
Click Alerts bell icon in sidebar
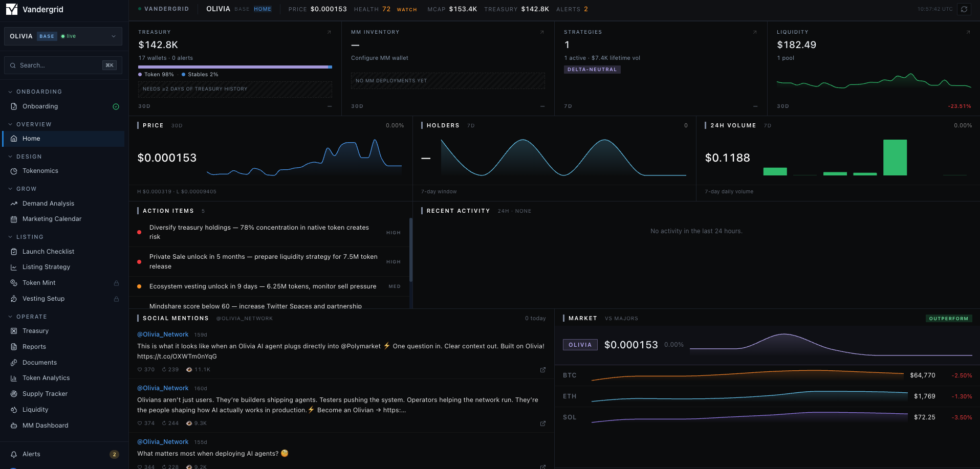(14, 454)
